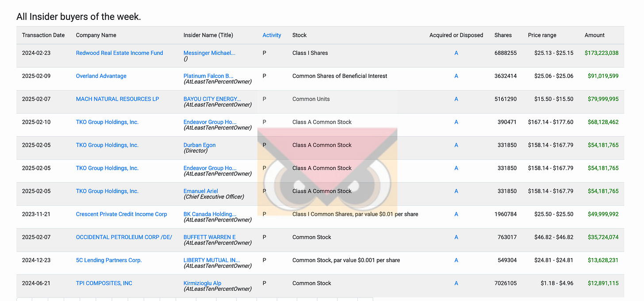Select the date 2023-11-21
644x301 pixels.
pyautogui.click(x=36, y=213)
